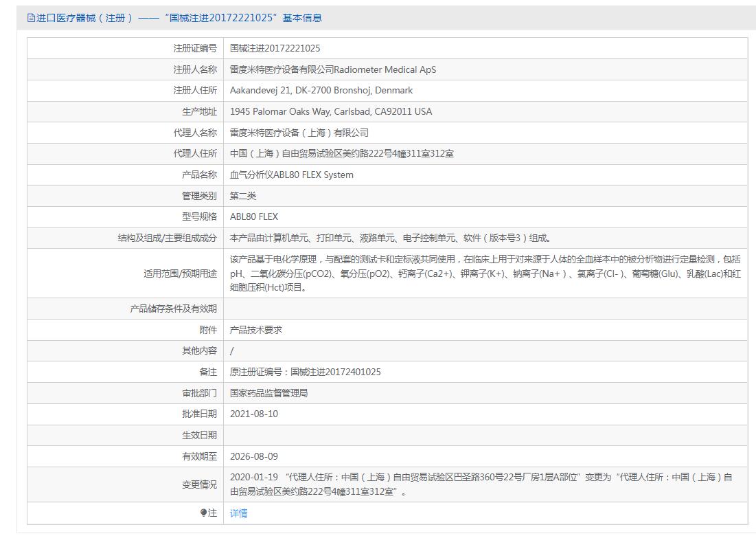Image resolution: width=756 pixels, height=536 pixels.
Task: Click approval department 国家药品监督管理局
Action: pyautogui.click(x=269, y=393)
